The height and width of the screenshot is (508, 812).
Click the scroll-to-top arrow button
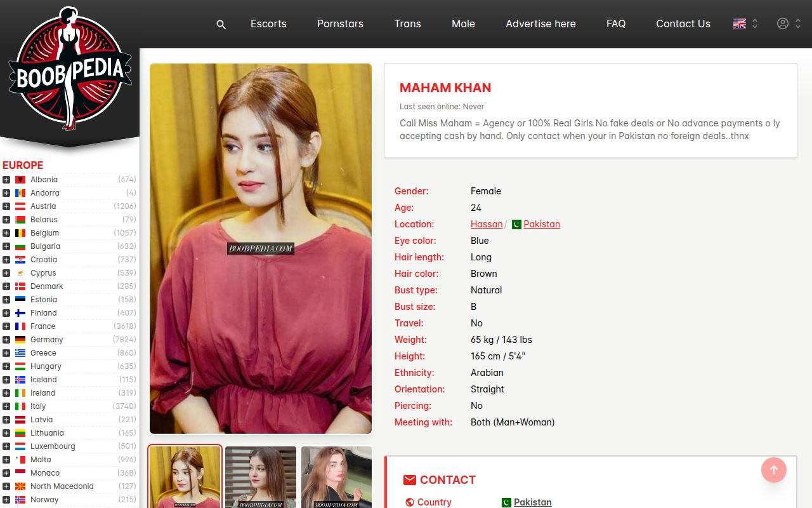[773, 470]
